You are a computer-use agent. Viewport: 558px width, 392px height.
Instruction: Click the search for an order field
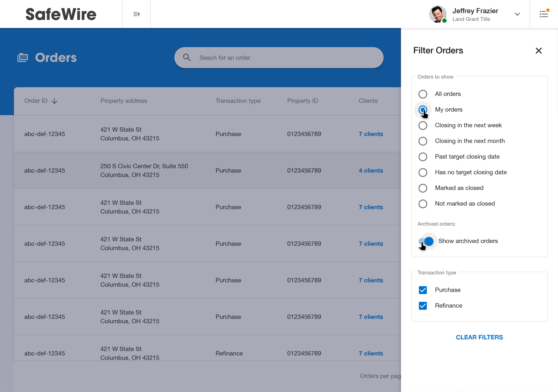pos(287,57)
